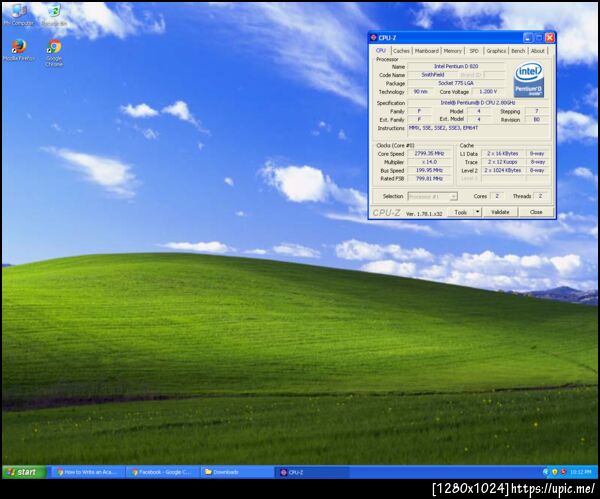The image size is (600, 499).
Task: Click the CPU-Z taskbar button
Action: tap(312, 472)
